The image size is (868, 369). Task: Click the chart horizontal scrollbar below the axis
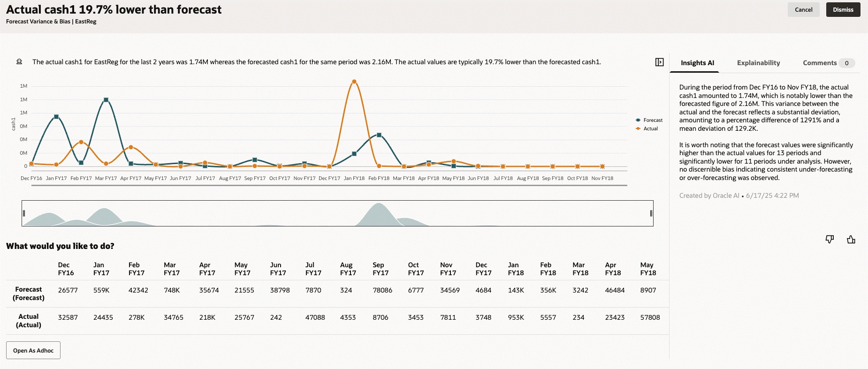(329, 186)
